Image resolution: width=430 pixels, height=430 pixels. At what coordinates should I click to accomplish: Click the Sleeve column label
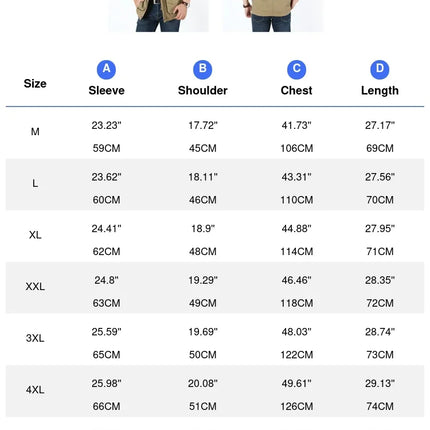click(106, 90)
